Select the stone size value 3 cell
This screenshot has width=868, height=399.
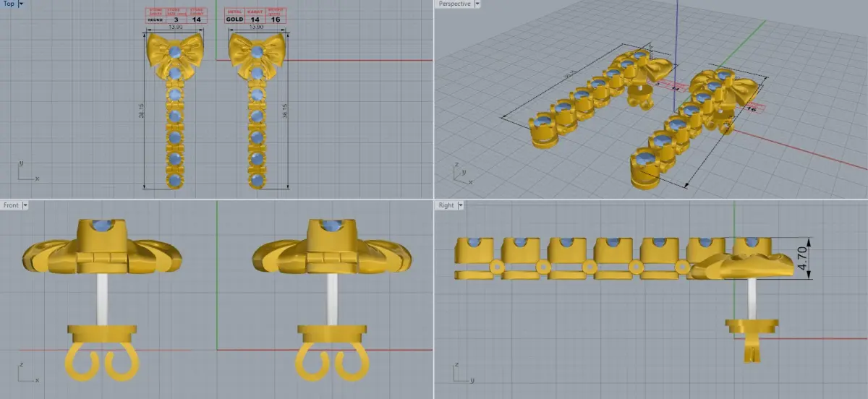[176, 20]
